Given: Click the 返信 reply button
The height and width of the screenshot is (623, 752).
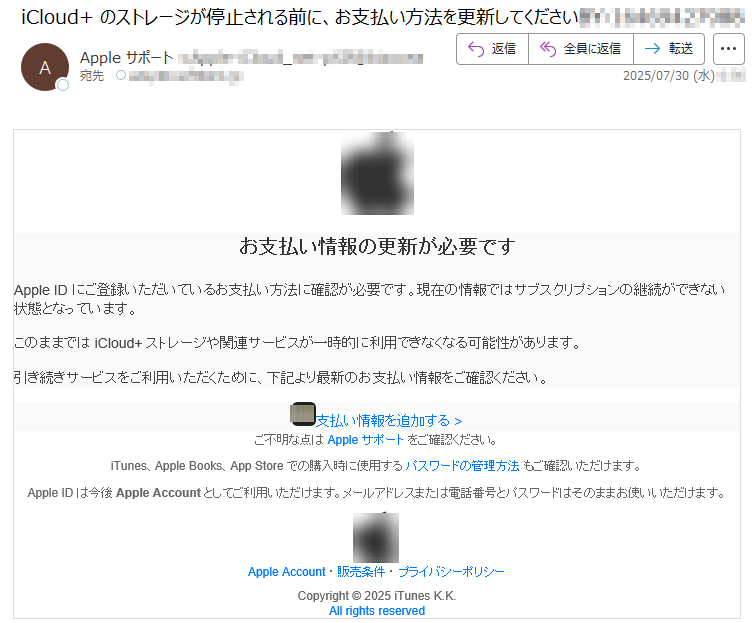Looking at the screenshot, I should pyautogui.click(x=493, y=49).
